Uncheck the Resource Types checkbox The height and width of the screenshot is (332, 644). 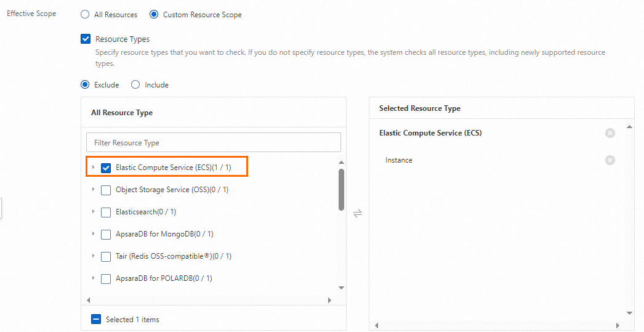86,39
